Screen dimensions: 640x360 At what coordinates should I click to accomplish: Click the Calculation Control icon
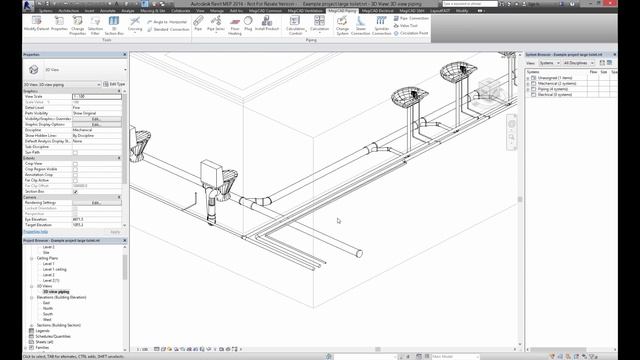click(295, 25)
